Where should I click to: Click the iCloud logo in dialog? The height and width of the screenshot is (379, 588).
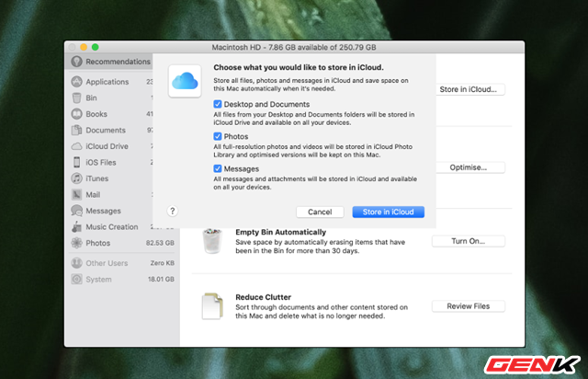coord(185,81)
